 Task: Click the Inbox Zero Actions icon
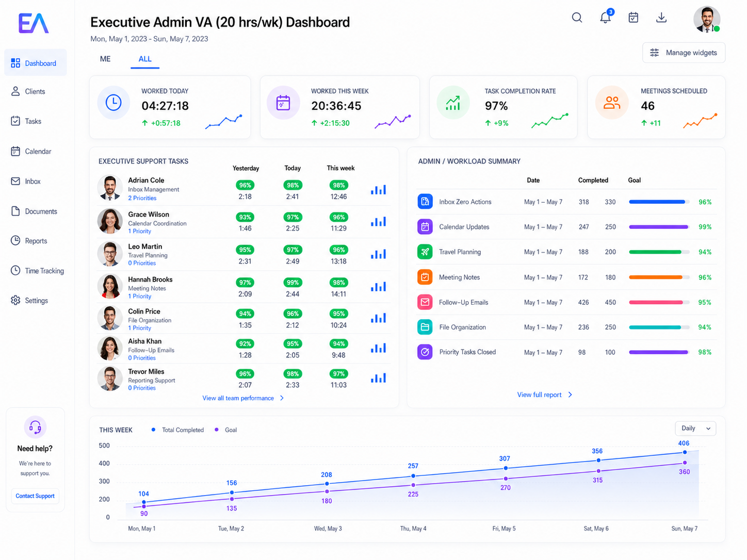click(x=425, y=202)
